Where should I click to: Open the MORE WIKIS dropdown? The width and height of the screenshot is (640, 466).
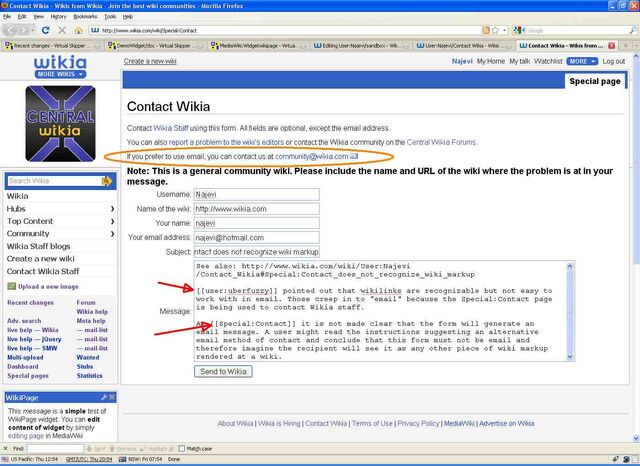click(60, 74)
